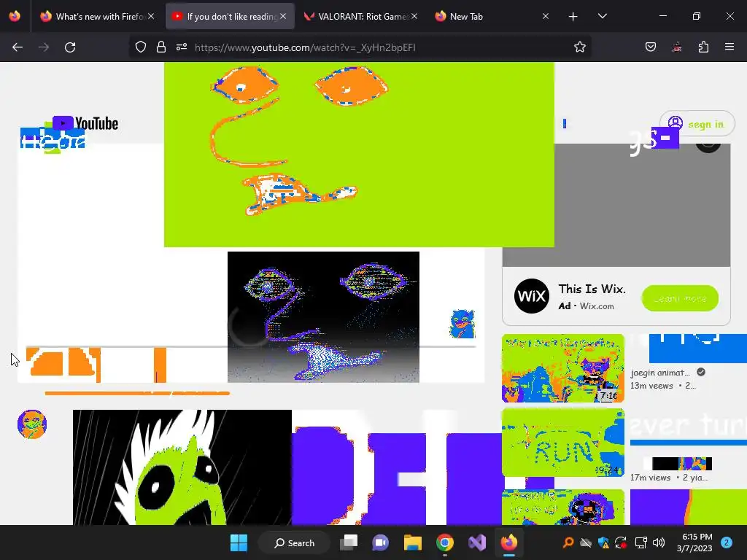Open the Chat app from the taskbar
747x560 pixels.
[x=380, y=542]
